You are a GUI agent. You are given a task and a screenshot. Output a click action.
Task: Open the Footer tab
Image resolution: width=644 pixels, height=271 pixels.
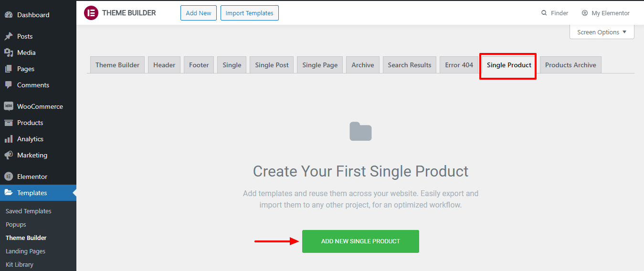[199, 65]
